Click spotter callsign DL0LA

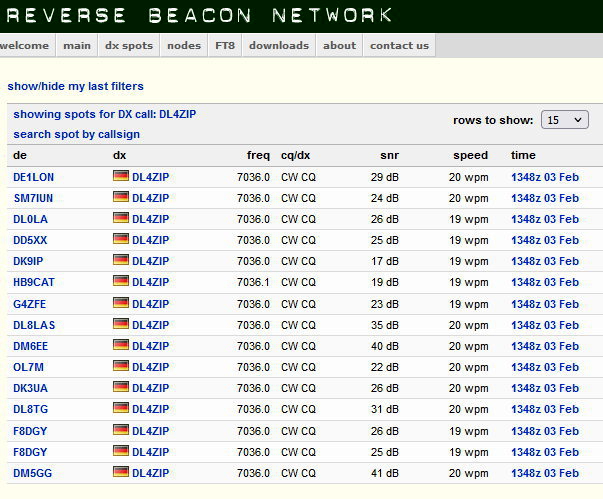click(30, 219)
